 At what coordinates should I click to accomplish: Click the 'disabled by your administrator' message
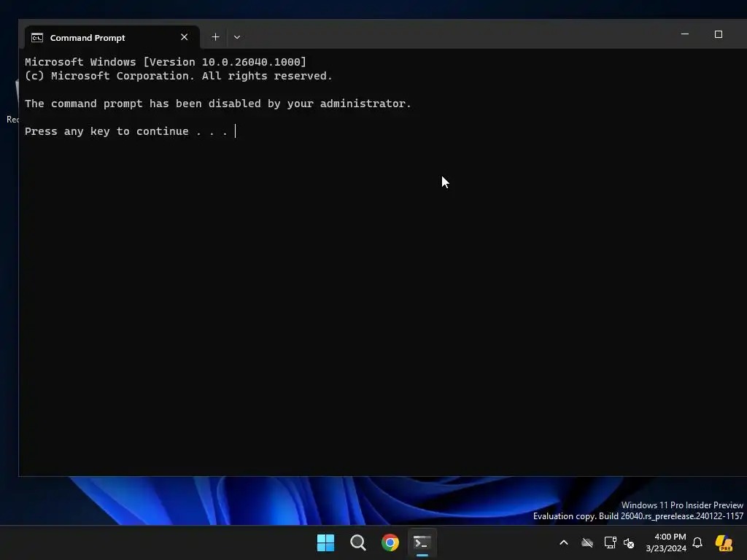217,104
